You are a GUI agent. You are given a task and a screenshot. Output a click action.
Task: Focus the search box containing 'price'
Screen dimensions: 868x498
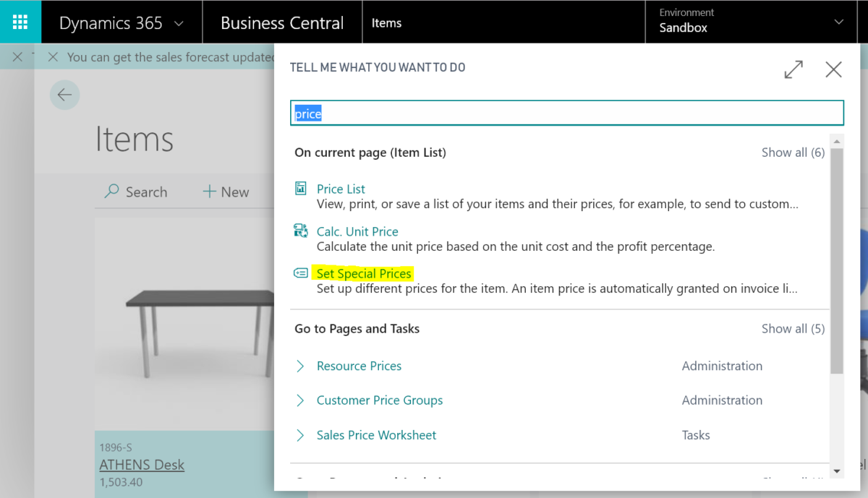click(567, 113)
